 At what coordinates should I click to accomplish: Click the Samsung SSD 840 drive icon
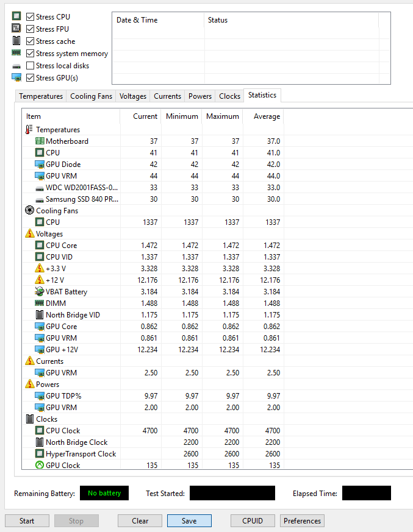tap(40, 200)
